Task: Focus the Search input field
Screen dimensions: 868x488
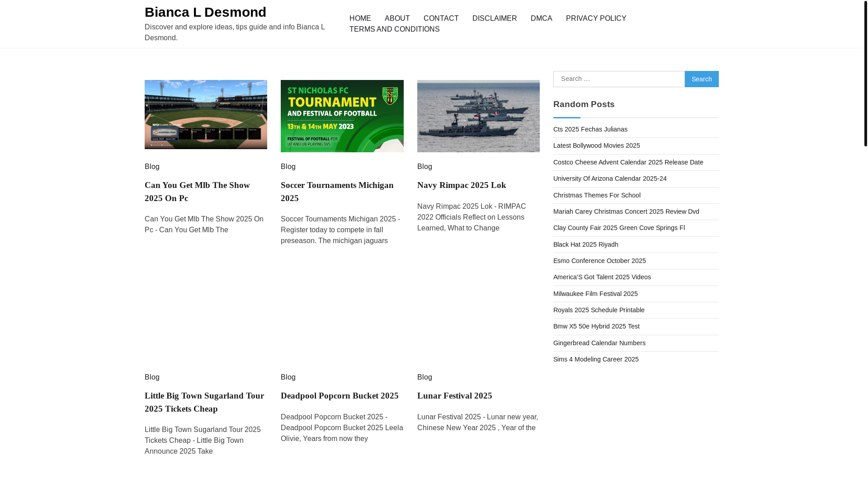Action: (619, 79)
